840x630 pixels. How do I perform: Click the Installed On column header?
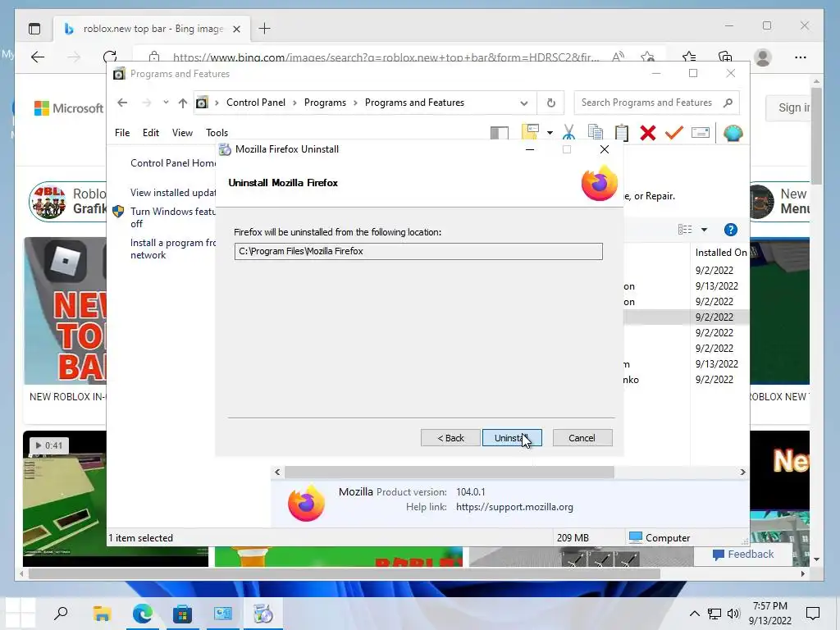(x=720, y=253)
